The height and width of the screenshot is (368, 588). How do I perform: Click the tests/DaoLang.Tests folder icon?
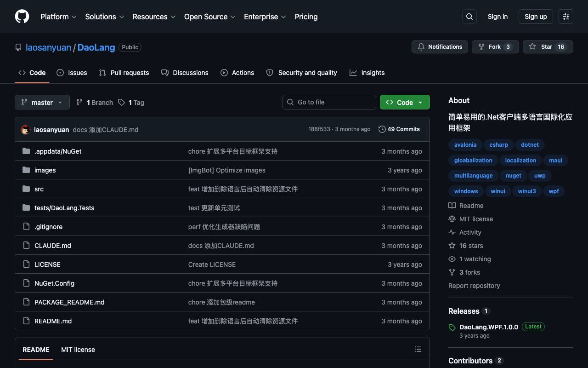pyautogui.click(x=26, y=207)
